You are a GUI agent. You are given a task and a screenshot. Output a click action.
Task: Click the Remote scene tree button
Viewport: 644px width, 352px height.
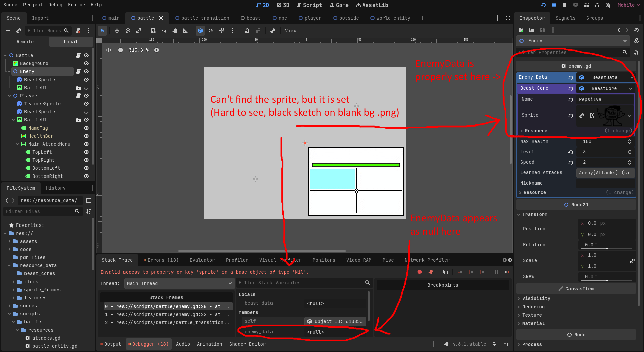(25, 42)
